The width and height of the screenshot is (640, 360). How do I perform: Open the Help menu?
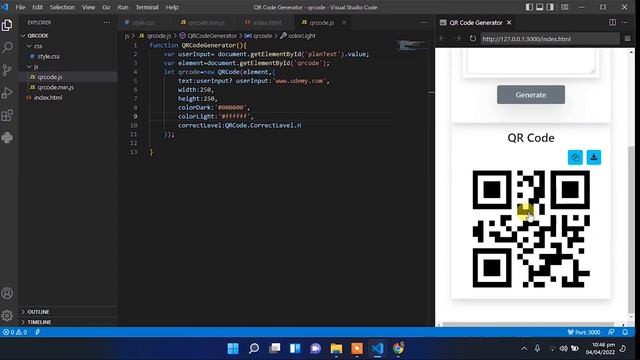[x=172, y=7]
